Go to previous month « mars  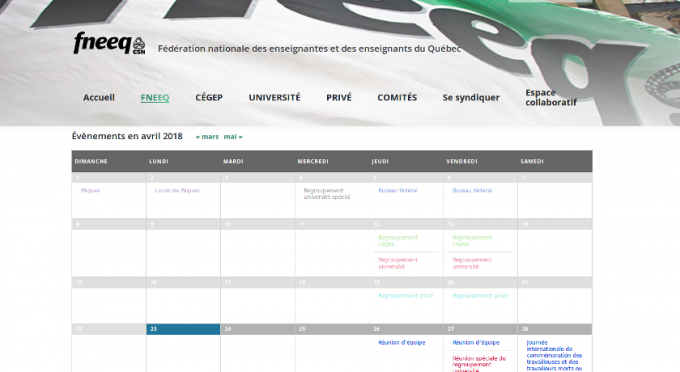207,137
